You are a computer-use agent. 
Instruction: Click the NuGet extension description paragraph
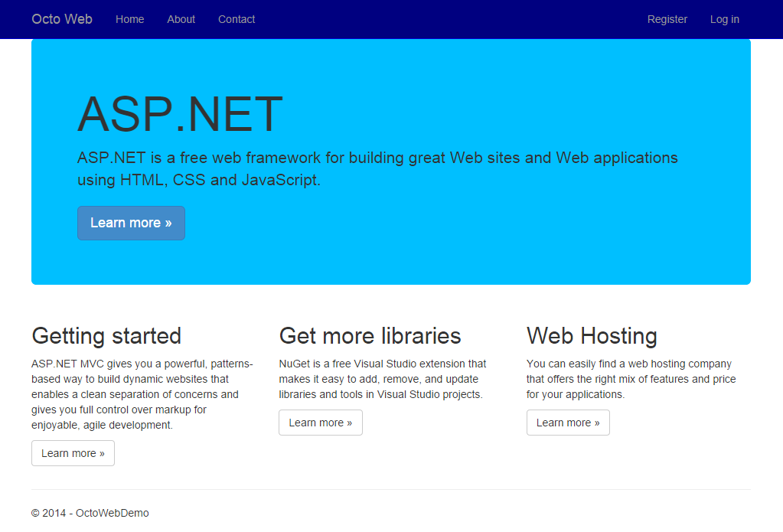click(383, 379)
